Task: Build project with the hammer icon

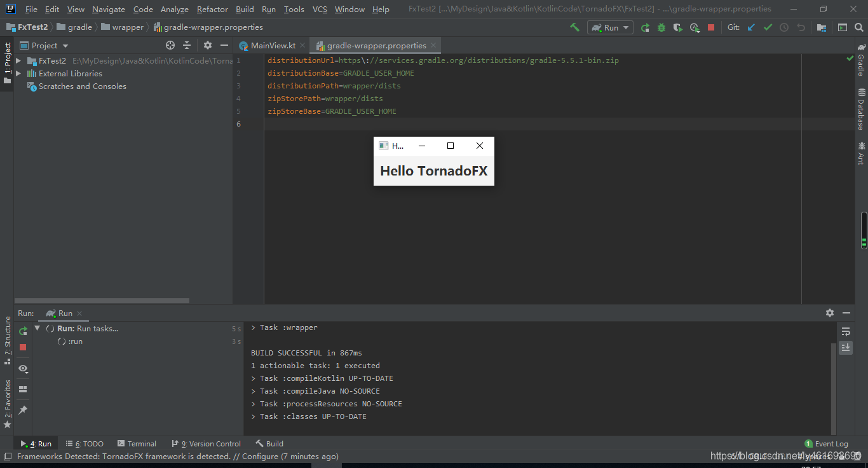Action: (x=574, y=27)
